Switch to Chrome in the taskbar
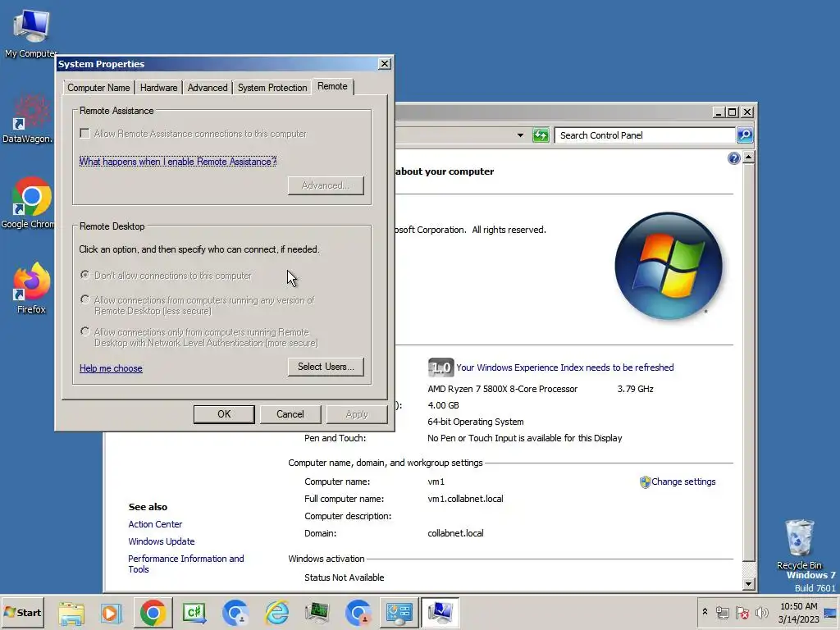Viewport: 840px width, 630px height. click(x=153, y=613)
